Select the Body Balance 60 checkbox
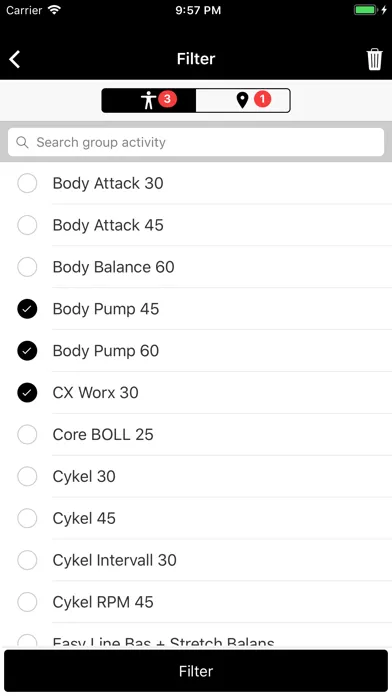 [27, 267]
